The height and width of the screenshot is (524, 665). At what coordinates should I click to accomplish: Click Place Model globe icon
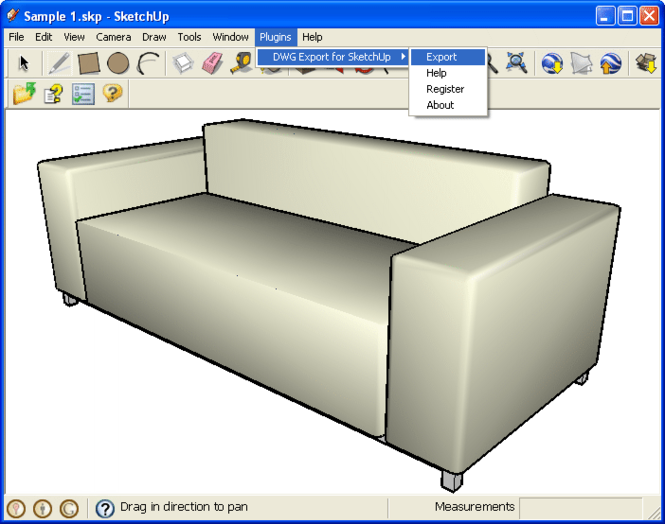pyautogui.click(x=611, y=64)
